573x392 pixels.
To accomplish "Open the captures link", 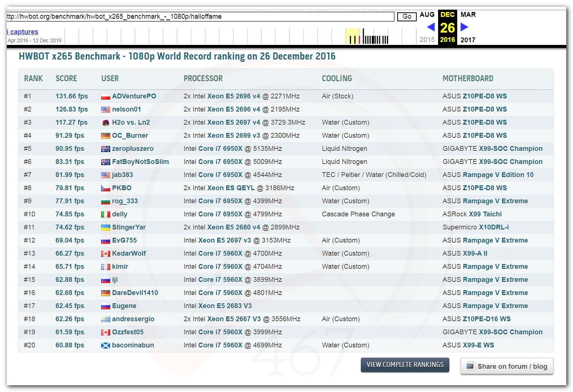I will coord(23,32).
